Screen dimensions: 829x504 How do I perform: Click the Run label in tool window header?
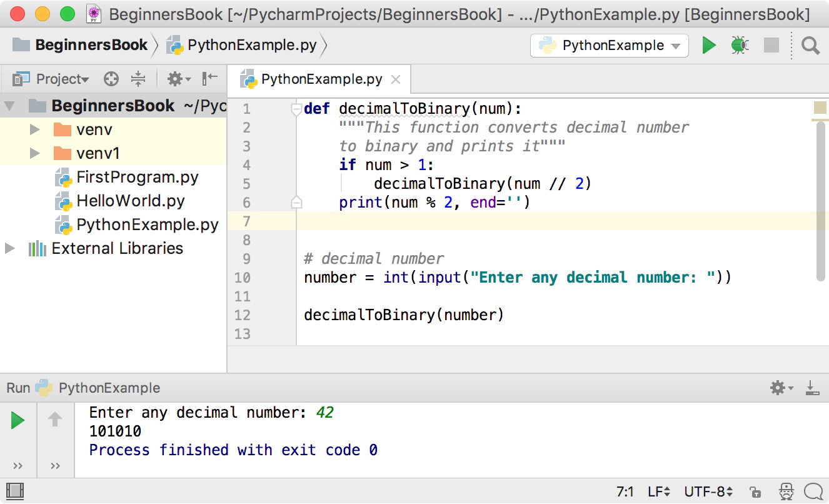pos(18,388)
